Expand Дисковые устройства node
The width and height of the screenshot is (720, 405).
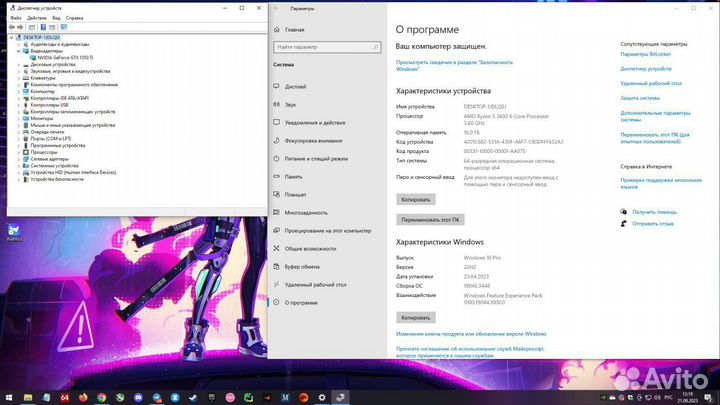pyautogui.click(x=19, y=65)
